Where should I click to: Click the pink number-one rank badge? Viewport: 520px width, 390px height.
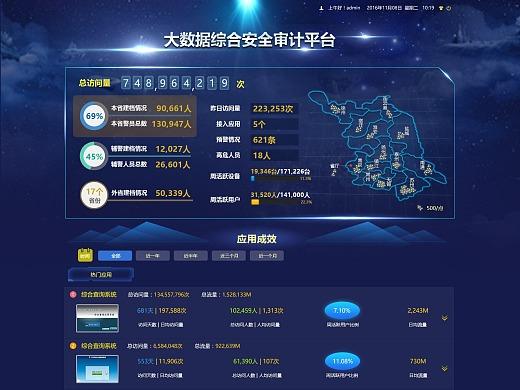tap(73, 294)
